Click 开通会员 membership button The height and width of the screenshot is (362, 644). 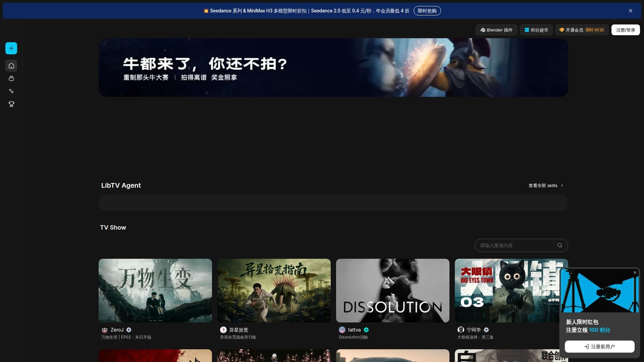[x=582, y=30]
